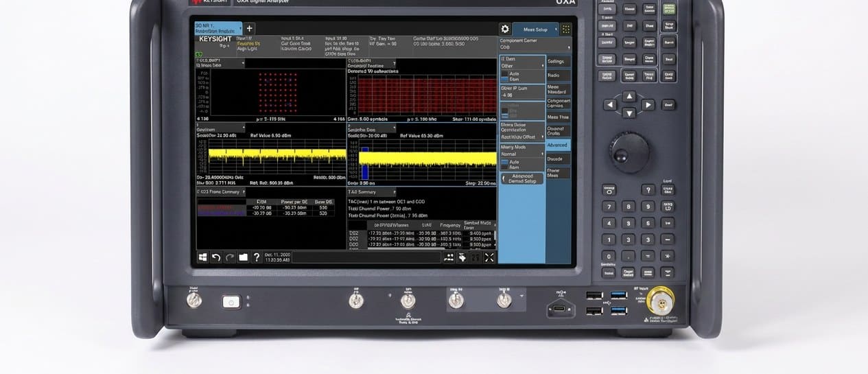
Task: Open the Summary window title dropdown
Action: pyautogui.click(x=371, y=192)
